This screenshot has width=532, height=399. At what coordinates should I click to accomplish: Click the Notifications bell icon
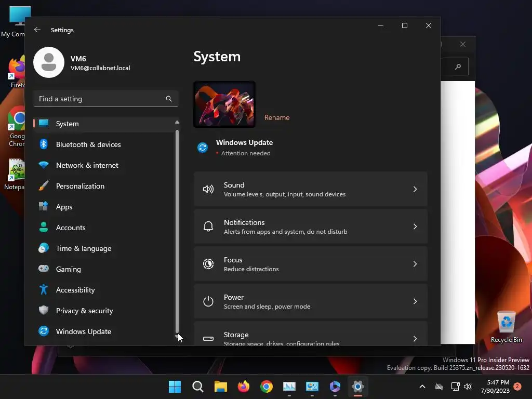(208, 227)
